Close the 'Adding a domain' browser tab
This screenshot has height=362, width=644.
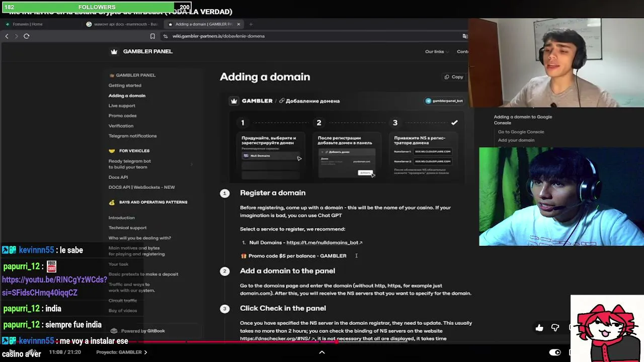coord(238,24)
